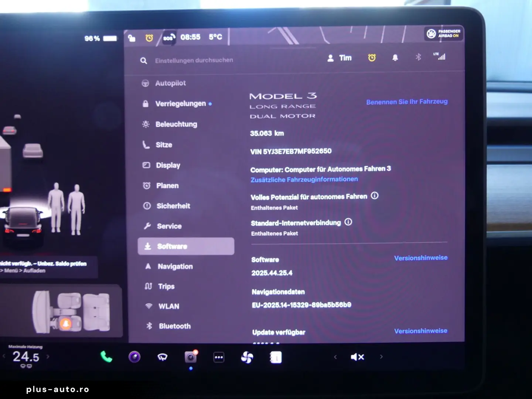Lower volume with left chevron beside speaker
532x399 pixels.
click(335, 357)
